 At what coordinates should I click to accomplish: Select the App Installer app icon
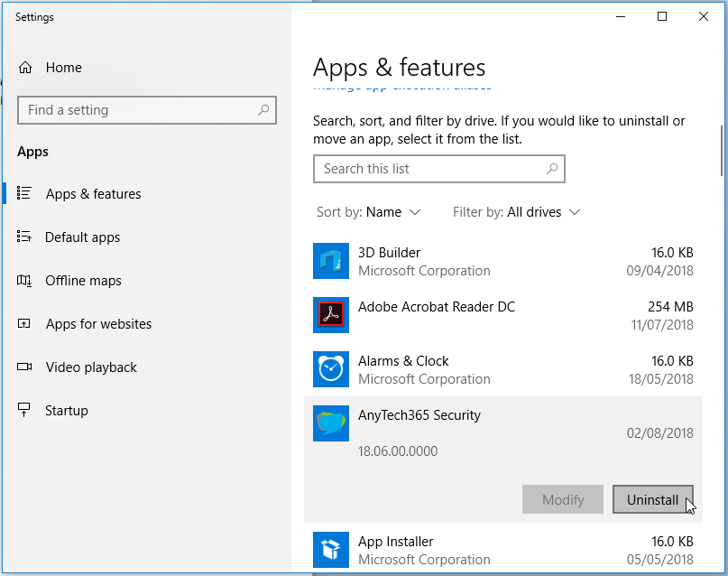[330, 550]
